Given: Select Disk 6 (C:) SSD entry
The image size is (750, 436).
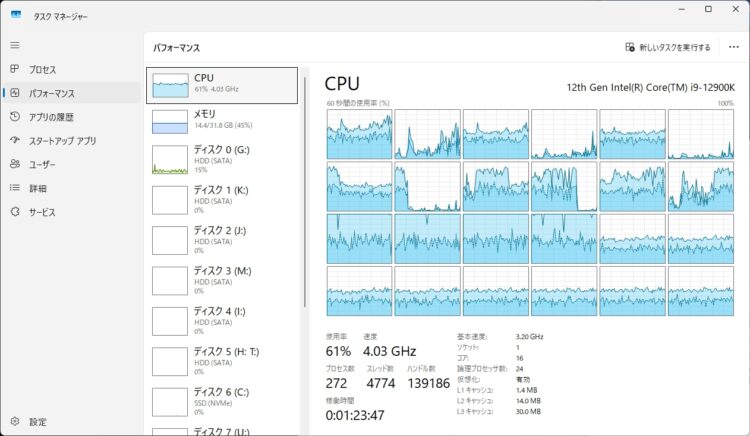Looking at the screenshot, I should [x=222, y=400].
